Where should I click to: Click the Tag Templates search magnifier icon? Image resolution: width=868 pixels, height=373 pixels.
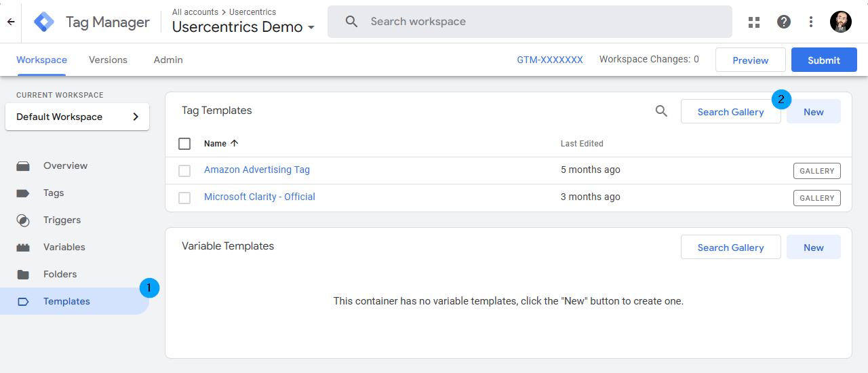point(661,111)
